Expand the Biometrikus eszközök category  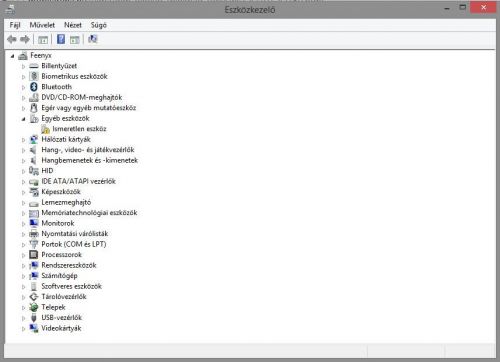pyautogui.click(x=23, y=77)
